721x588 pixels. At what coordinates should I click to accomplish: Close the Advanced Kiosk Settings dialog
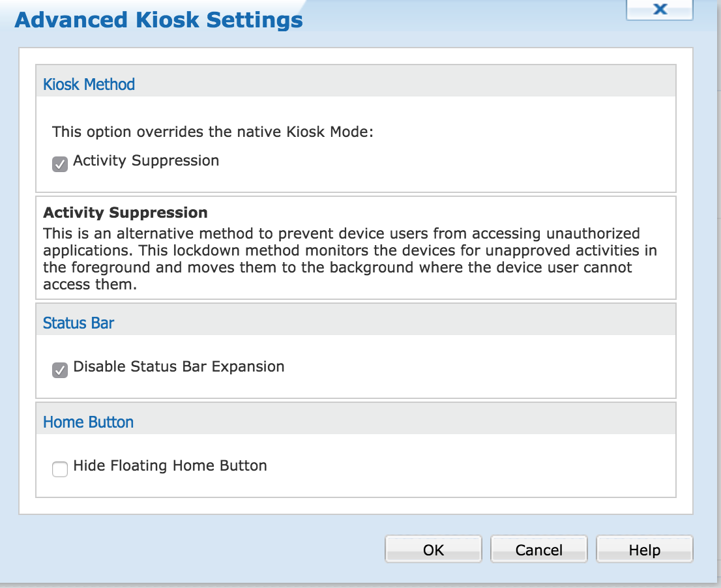pos(659,10)
